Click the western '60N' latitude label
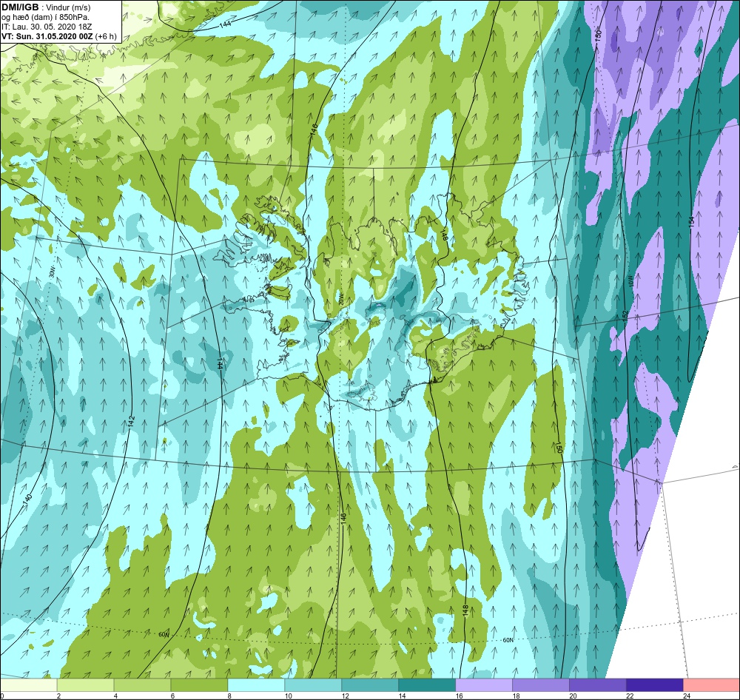The image size is (740, 700). pyautogui.click(x=164, y=635)
